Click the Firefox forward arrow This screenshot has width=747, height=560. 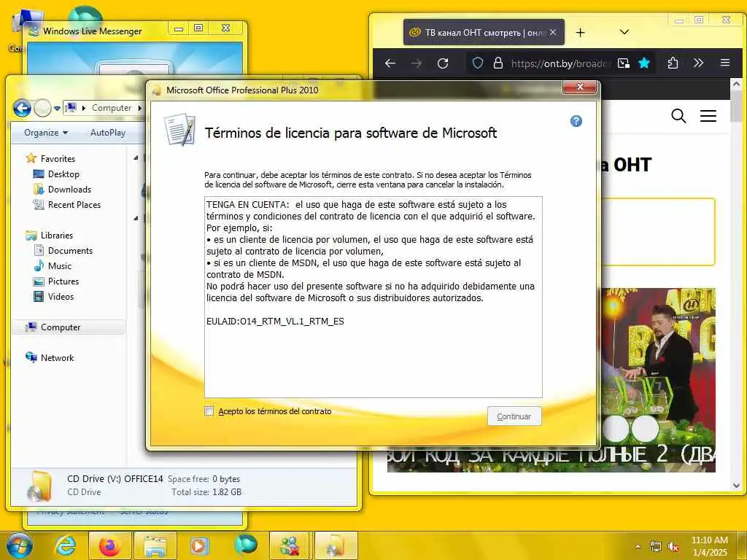point(417,63)
